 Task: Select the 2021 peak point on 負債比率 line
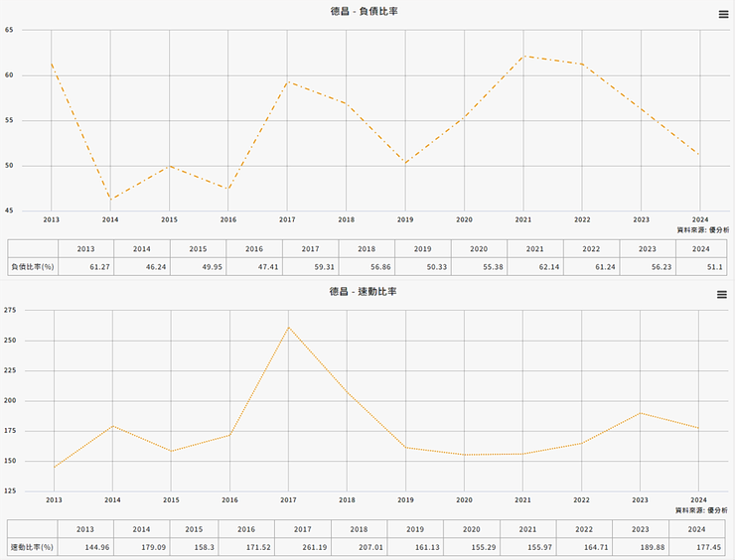522,56
